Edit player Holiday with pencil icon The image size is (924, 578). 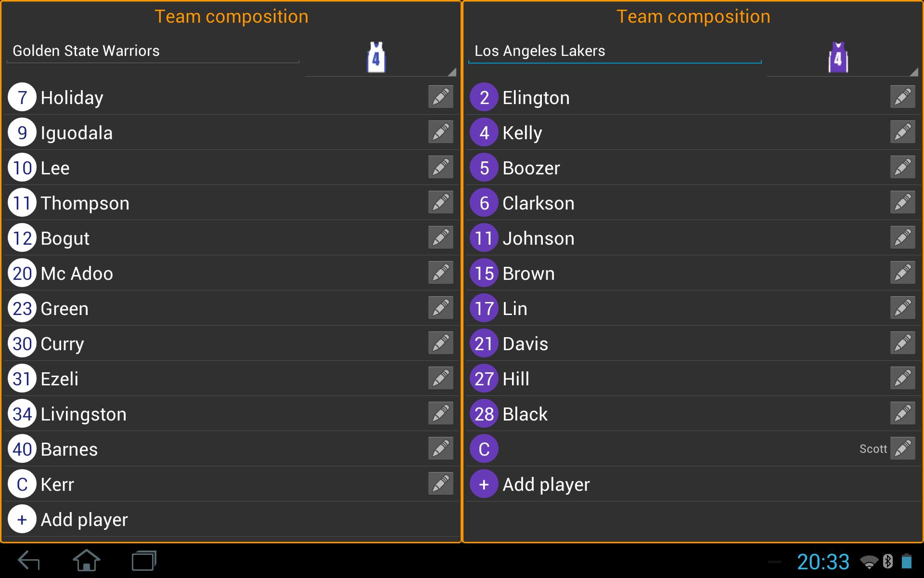tap(440, 97)
